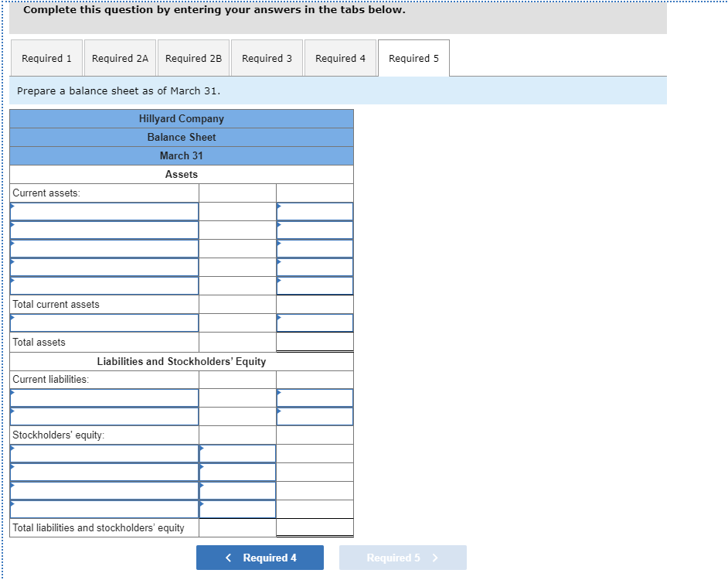
Task: Click 'Total liabilities and stockholders' equity' label
Action: [x=98, y=528]
